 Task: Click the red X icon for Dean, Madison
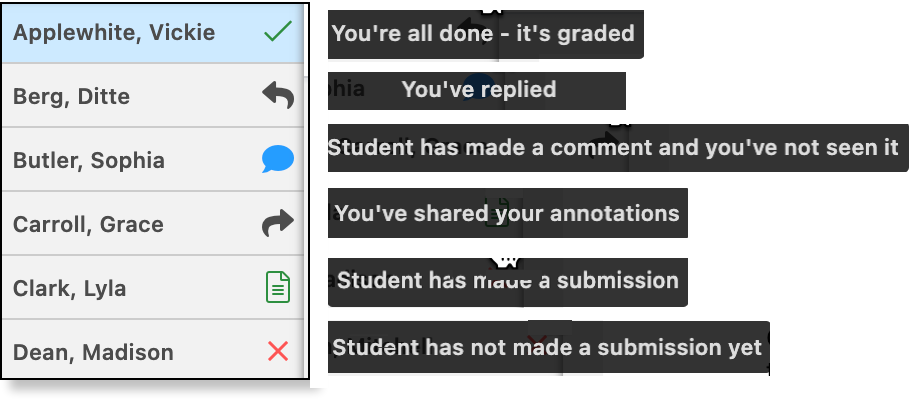coord(278,351)
